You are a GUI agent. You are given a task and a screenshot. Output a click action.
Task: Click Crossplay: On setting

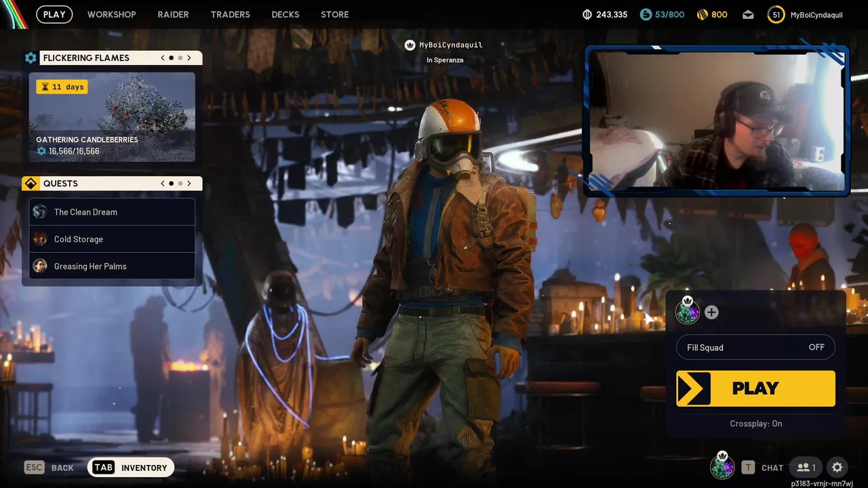click(755, 424)
